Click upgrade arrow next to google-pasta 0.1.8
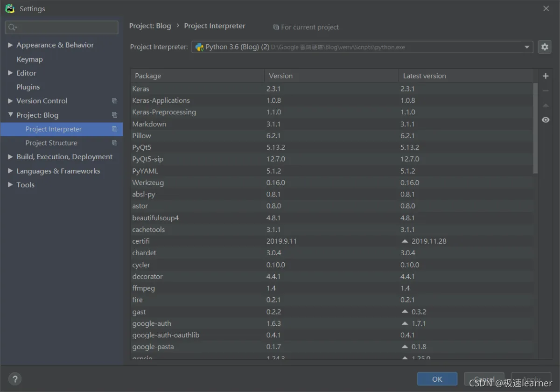 [x=405, y=347]
